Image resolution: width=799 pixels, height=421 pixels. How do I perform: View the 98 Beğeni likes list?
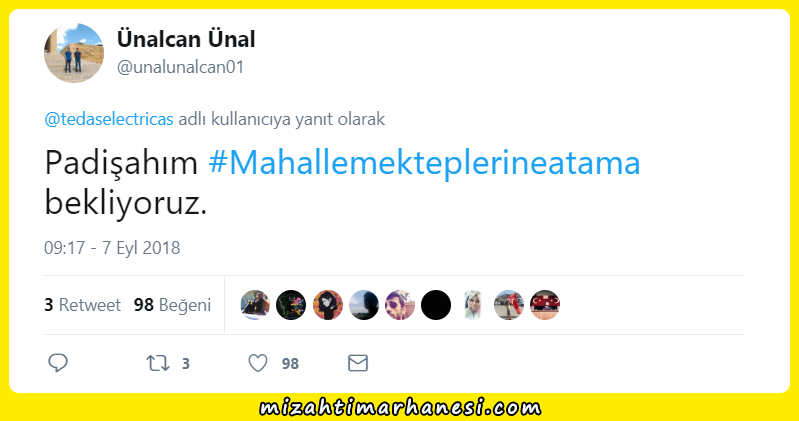click(172, 305)
